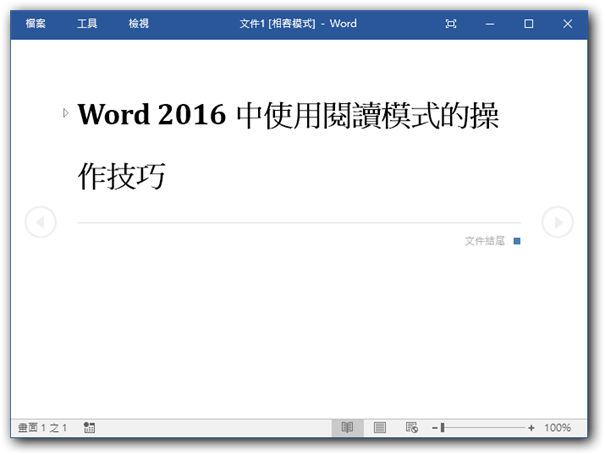Click the 畫面 1 之 1 status indicator
The height and width of the screenshot is (455, 605).
[x=42, y=428]
